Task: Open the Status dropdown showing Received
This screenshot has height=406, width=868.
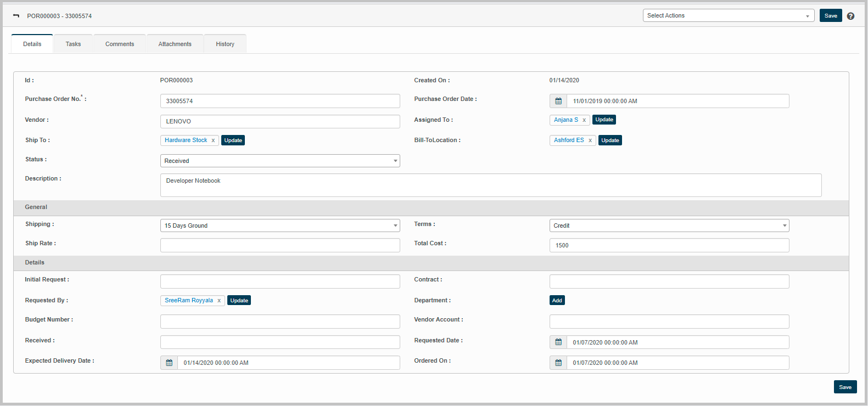Action: [x=280, y=161]
